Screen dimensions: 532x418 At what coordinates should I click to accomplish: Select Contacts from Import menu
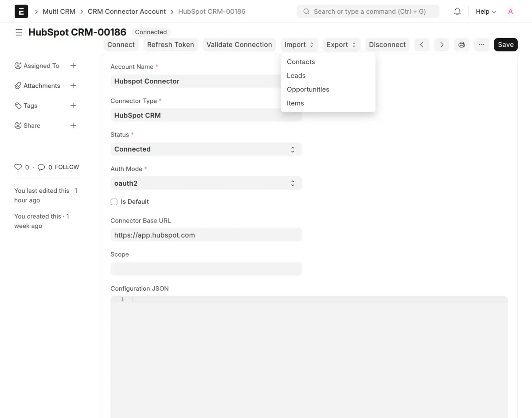pos(328,62)
